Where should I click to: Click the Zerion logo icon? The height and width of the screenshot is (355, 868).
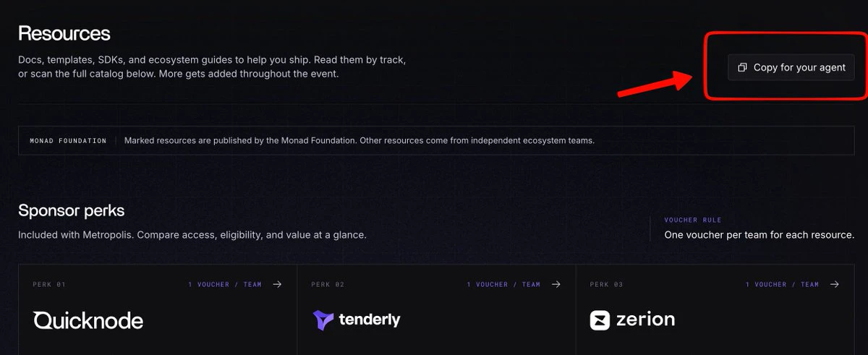(x=600, y=320)
